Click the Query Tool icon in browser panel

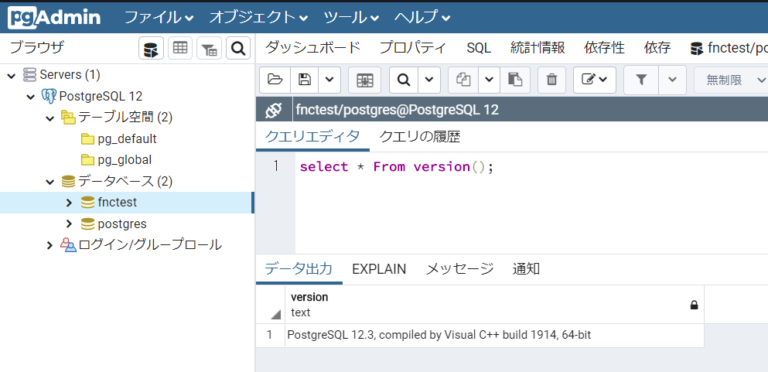pyautogui.click(x=150, y=48)
